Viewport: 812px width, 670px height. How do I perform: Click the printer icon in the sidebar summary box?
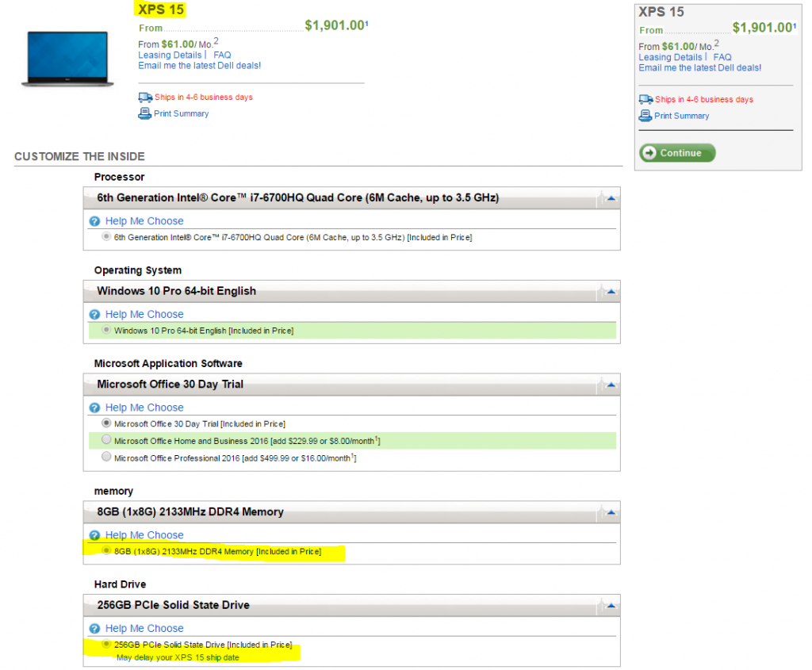(x=645, y=116)
